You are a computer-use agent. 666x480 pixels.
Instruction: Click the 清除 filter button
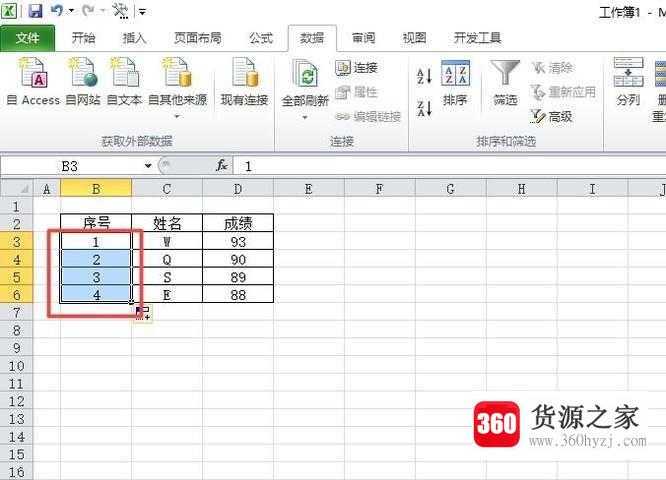[552, 67]
